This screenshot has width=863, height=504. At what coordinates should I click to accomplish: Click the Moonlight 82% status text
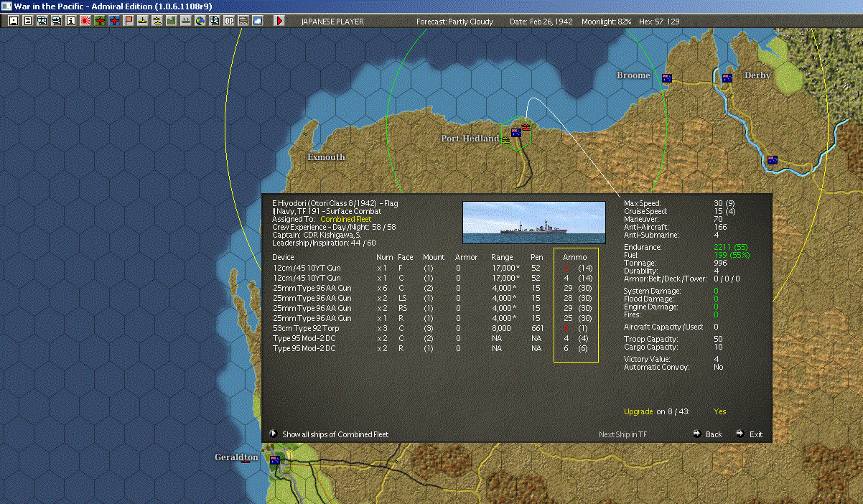point(607,22)
